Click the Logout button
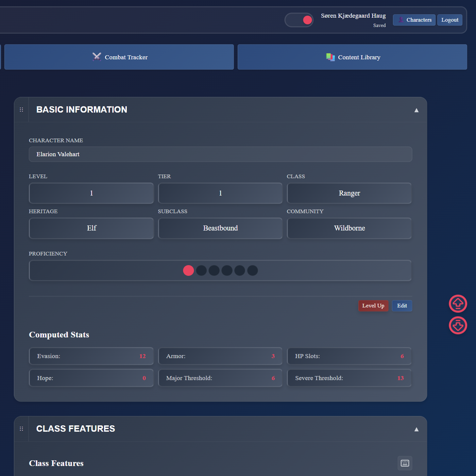 [x=449, y=20]
